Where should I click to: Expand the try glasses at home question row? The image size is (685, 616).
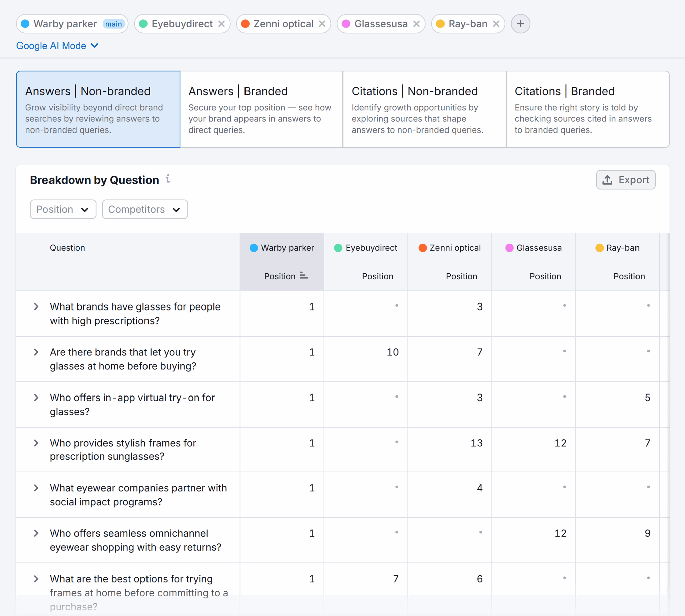tap(36, 352)
